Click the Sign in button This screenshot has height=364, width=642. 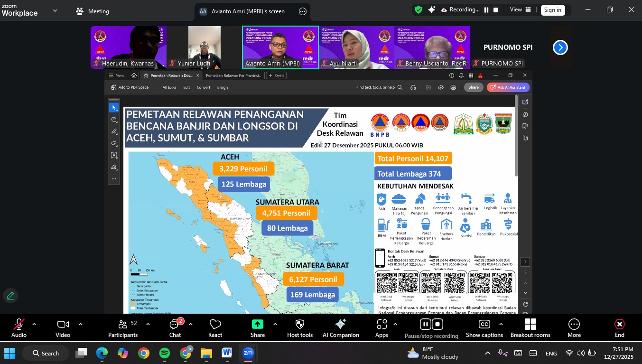click(x=552, y=10)
